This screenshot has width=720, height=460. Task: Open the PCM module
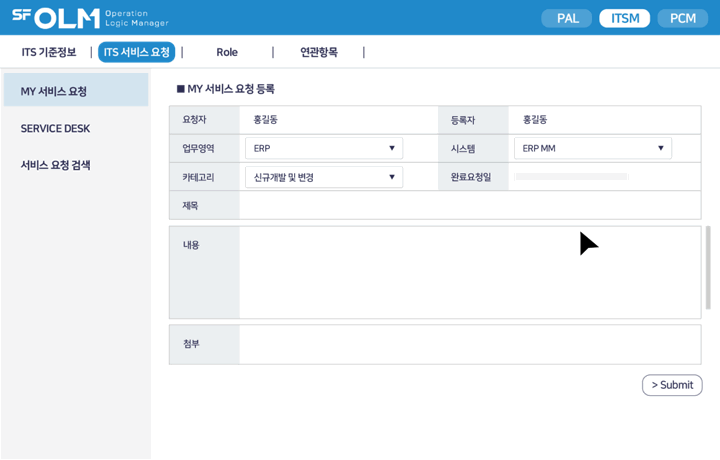(683, 18)
